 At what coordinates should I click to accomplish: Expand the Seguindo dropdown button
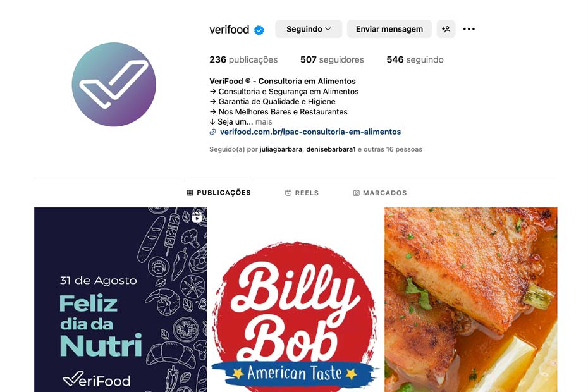309,29
